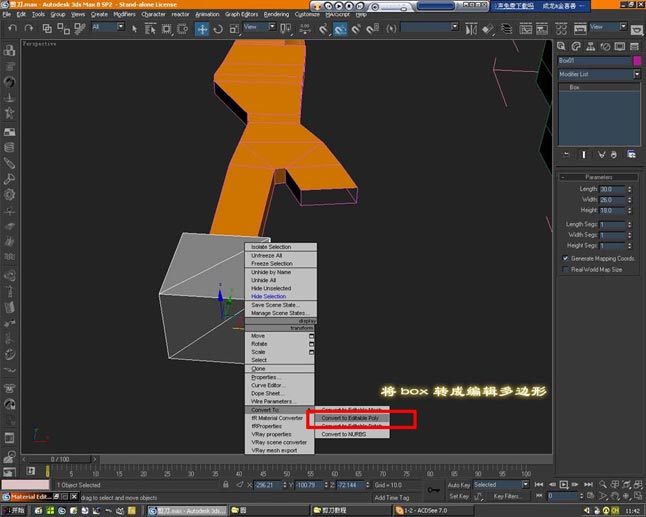Screen dimensions: 646x517
Task: Open the Rendering menu
Action: [276, 14]
